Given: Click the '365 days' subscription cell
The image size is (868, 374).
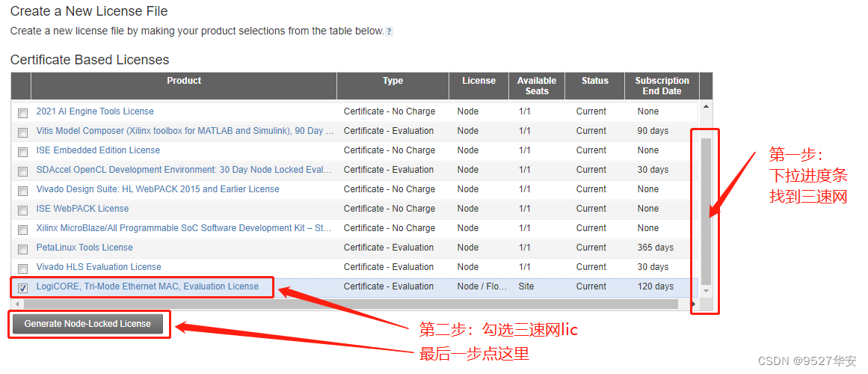Looking at the screenshot, I should click(656, 247).
